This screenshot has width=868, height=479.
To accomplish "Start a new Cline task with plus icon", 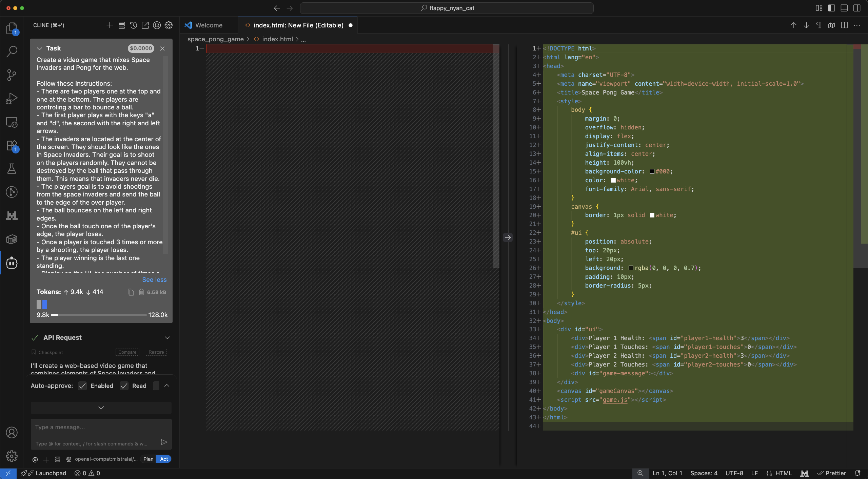I will (x=110, y=25).
